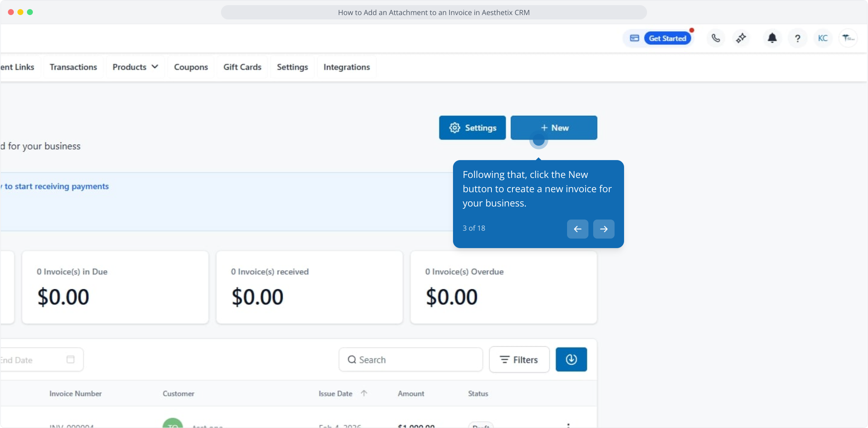
Task: Open the notifications bell
Action: point(772,38)
